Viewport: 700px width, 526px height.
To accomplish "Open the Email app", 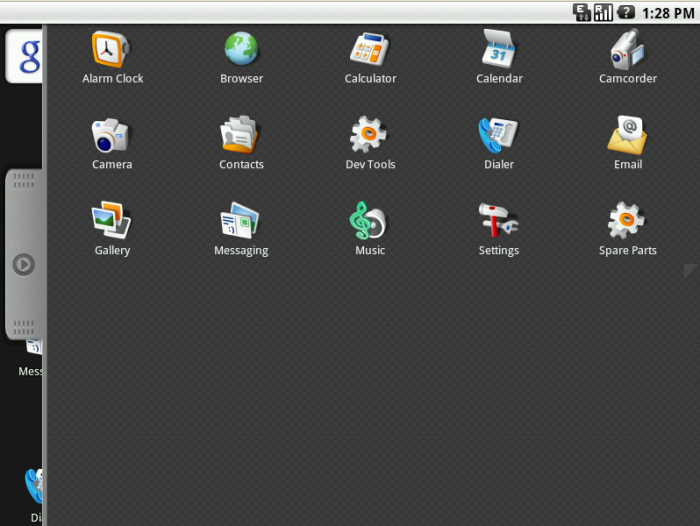I will tap(628, 144).
